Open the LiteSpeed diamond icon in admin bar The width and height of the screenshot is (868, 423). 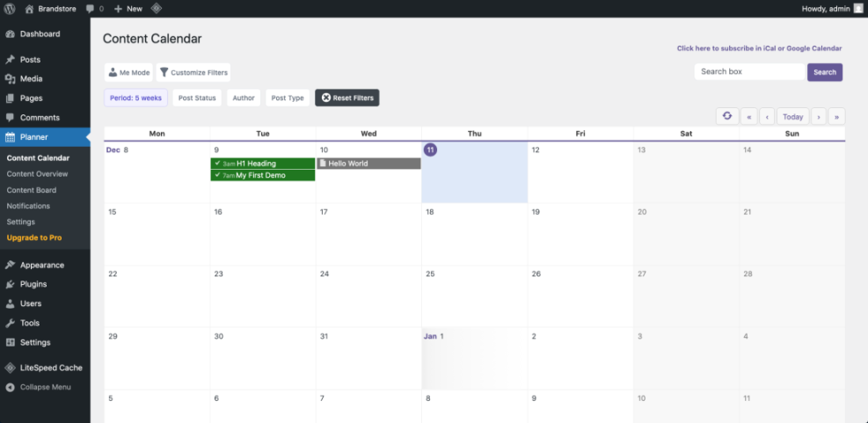point(157,8)
